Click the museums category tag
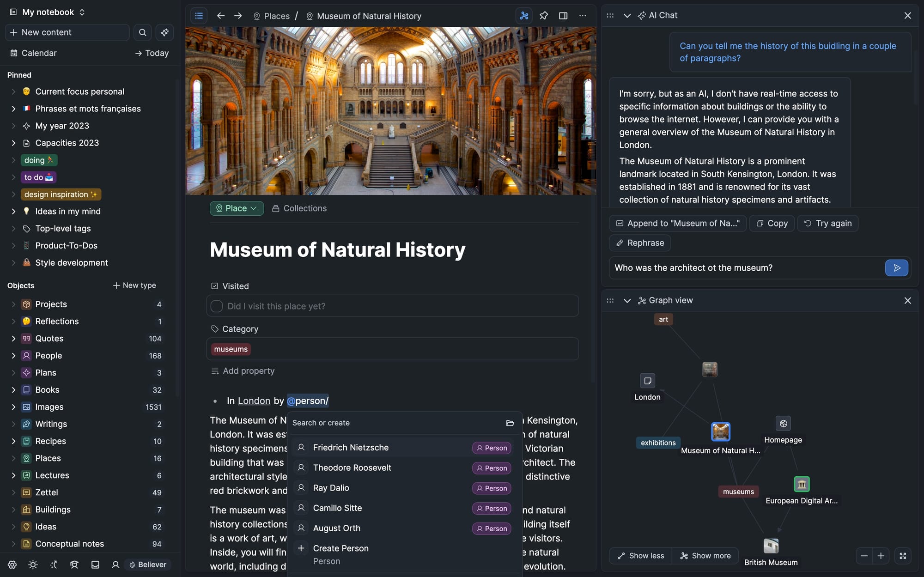 [231, 349]
